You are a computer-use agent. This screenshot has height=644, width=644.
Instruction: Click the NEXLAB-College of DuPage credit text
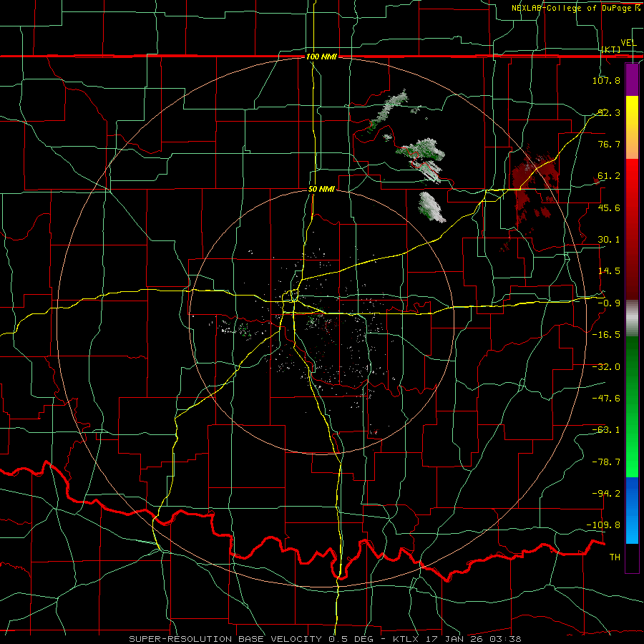tap(572, 8)
